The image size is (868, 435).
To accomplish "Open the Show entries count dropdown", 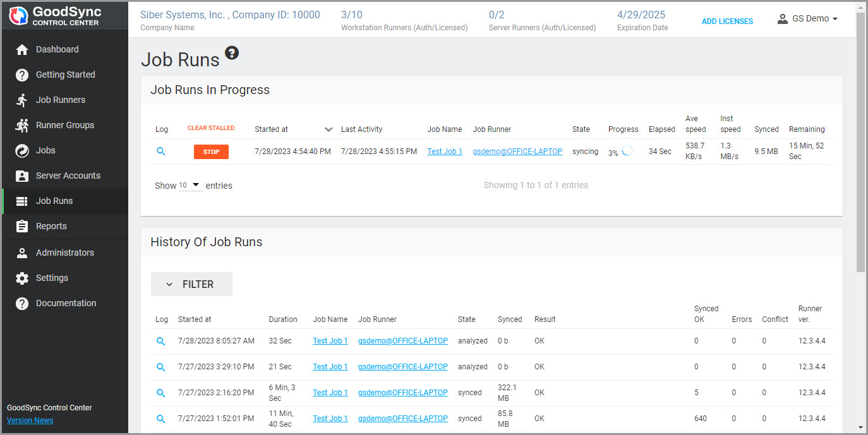I will [190, 186].
